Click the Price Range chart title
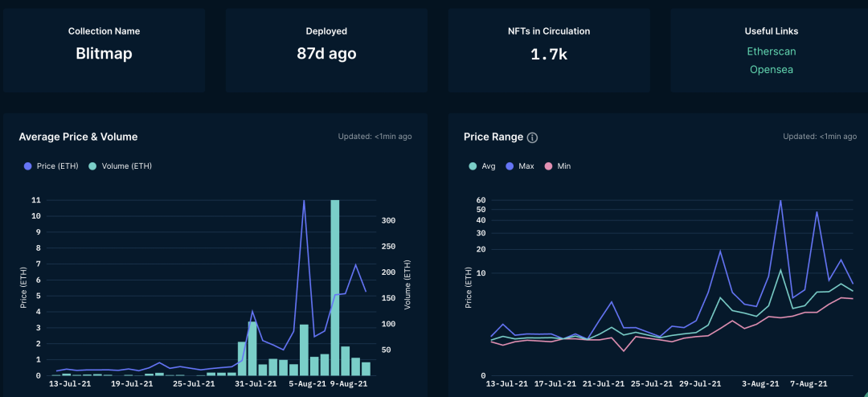This screenshot has height=397, width=868. click(x=493, y=137)
